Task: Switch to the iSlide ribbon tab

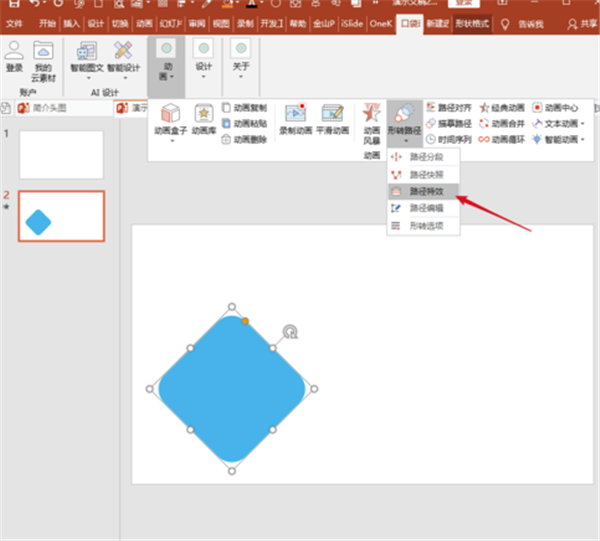Action: tap(352, 22)
